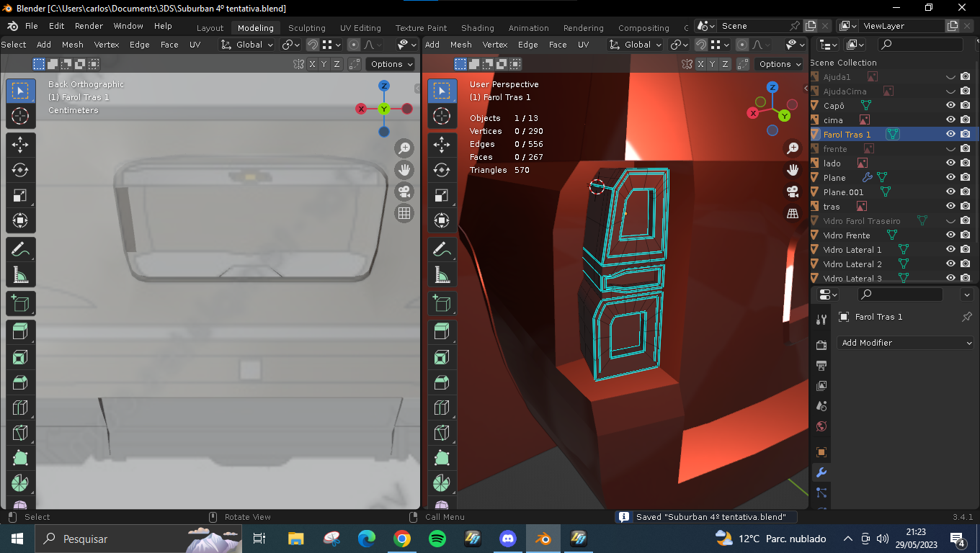
Task: Click the Scene name field
Action: [753, 26]
